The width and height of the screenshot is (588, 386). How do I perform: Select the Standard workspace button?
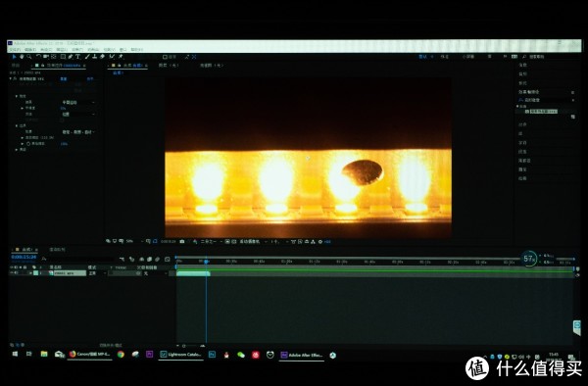[x=444, y=57]
